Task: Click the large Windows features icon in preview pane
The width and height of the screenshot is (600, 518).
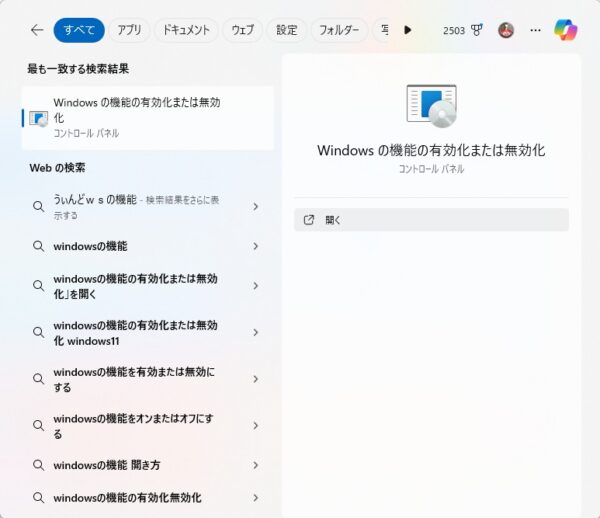Action: click(x=432, y=106)
